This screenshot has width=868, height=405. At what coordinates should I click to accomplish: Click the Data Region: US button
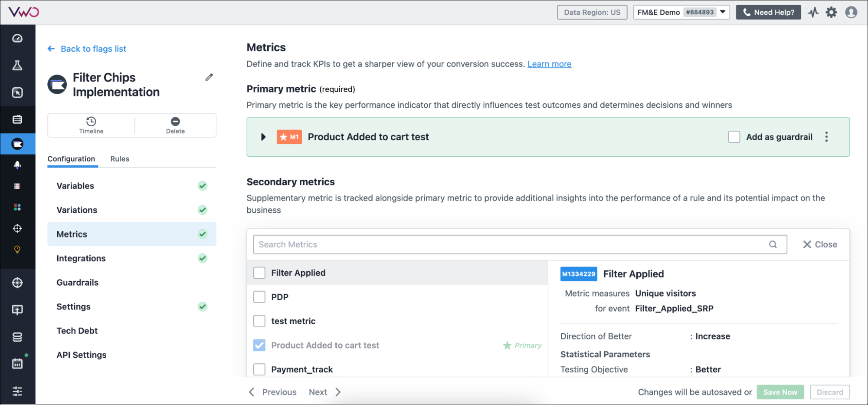[592, 12]
